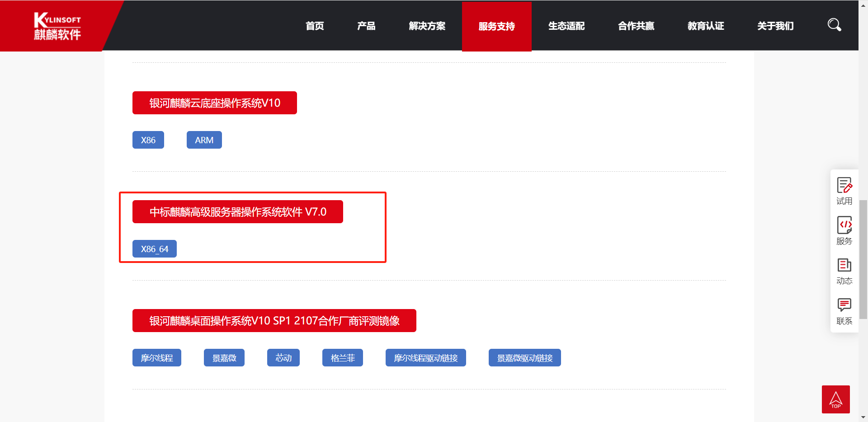
Task: Select the 景嘉微 image button
Action: (224, 358)
